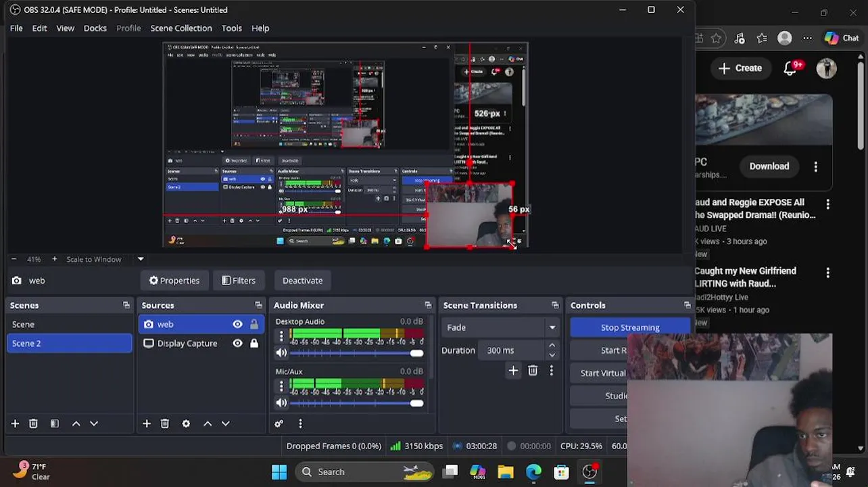Click the Deactivate button
This screenshot has width=868, height=487.
coord(302,281)
